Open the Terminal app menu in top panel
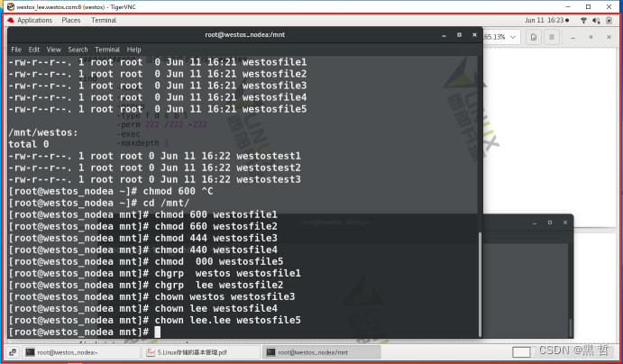 [x=104, y=20]
